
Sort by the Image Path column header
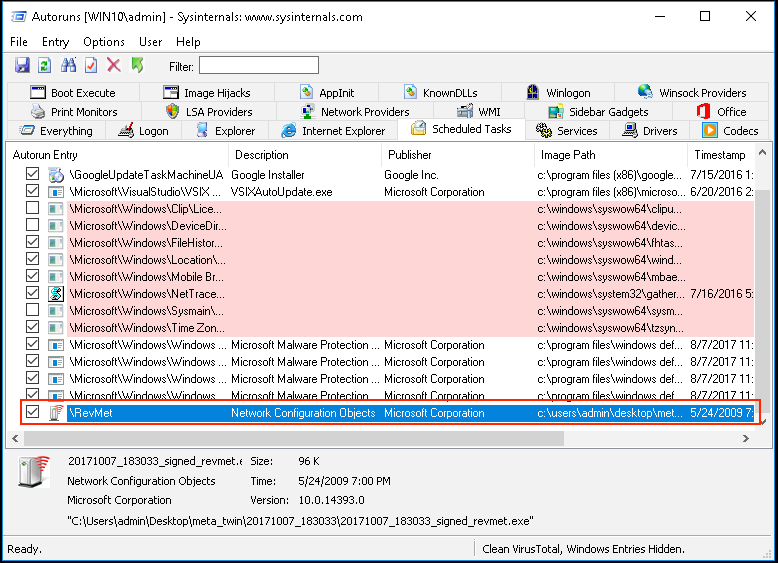[568, 155]
